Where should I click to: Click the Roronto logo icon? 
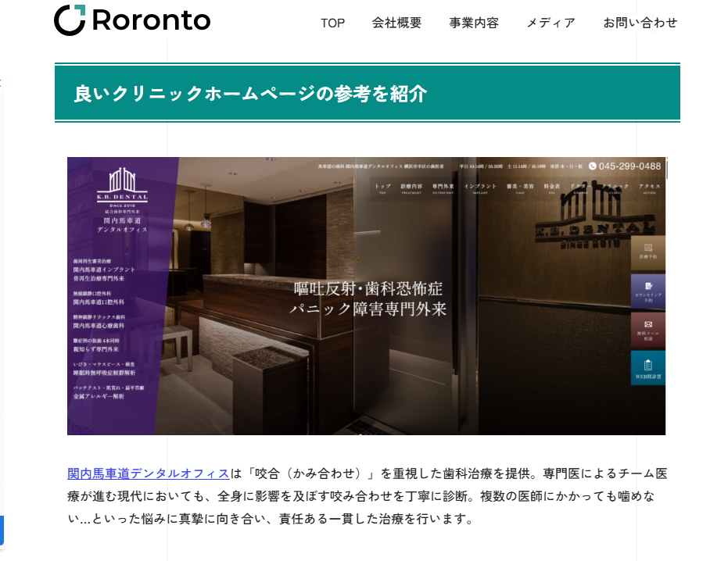(x=69, y=20)
